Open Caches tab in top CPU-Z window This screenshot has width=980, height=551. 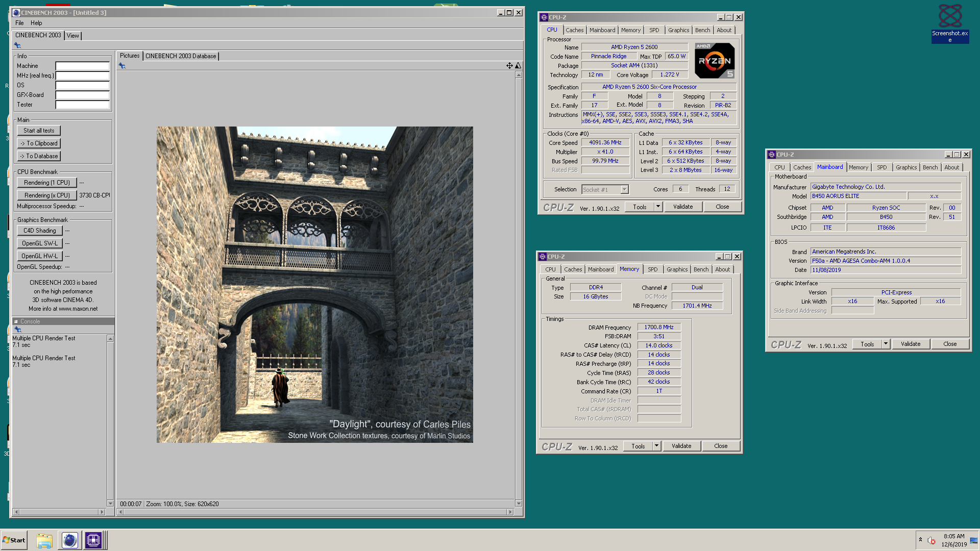point(574,30)
